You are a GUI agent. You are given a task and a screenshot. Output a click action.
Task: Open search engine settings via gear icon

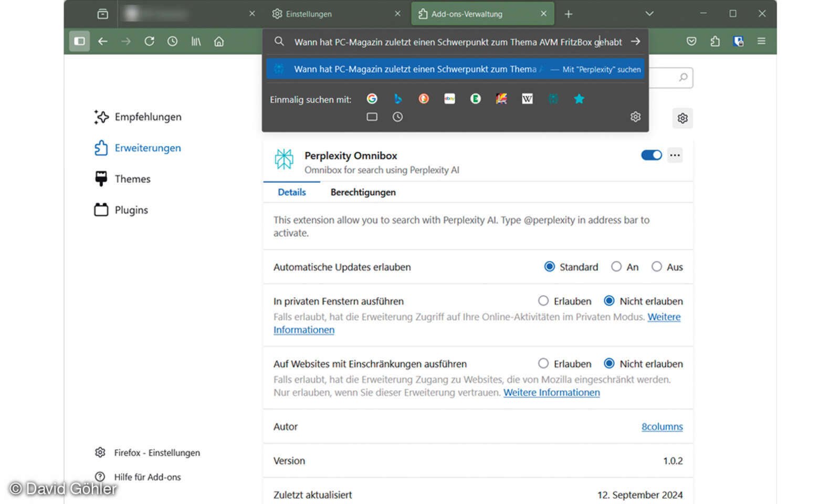click(635, 117)
